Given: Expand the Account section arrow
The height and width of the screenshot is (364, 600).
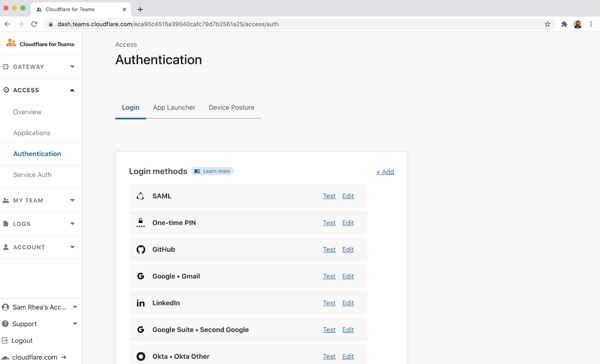Looking at the screenshot, I should pyautogui.click(x=72, y=247).
